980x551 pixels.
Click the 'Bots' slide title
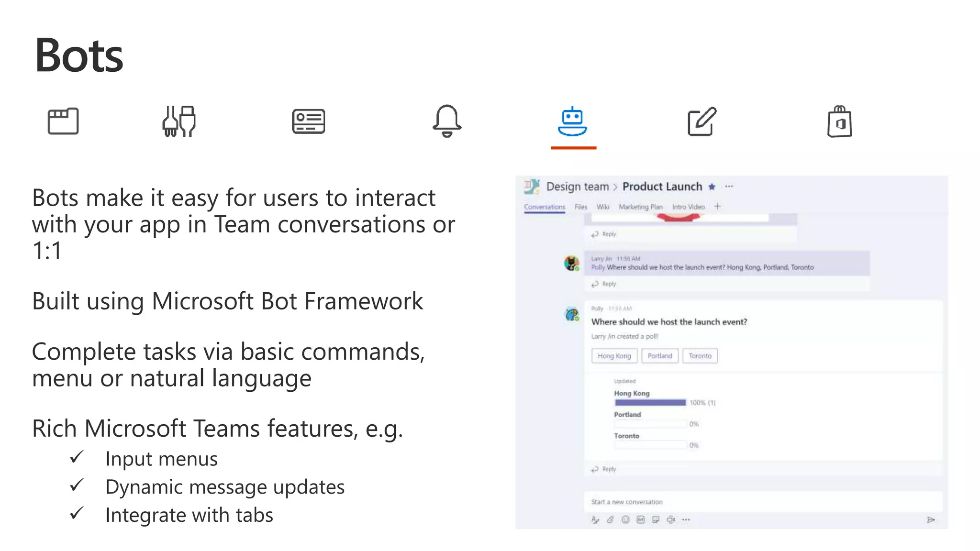coord(79,55)
